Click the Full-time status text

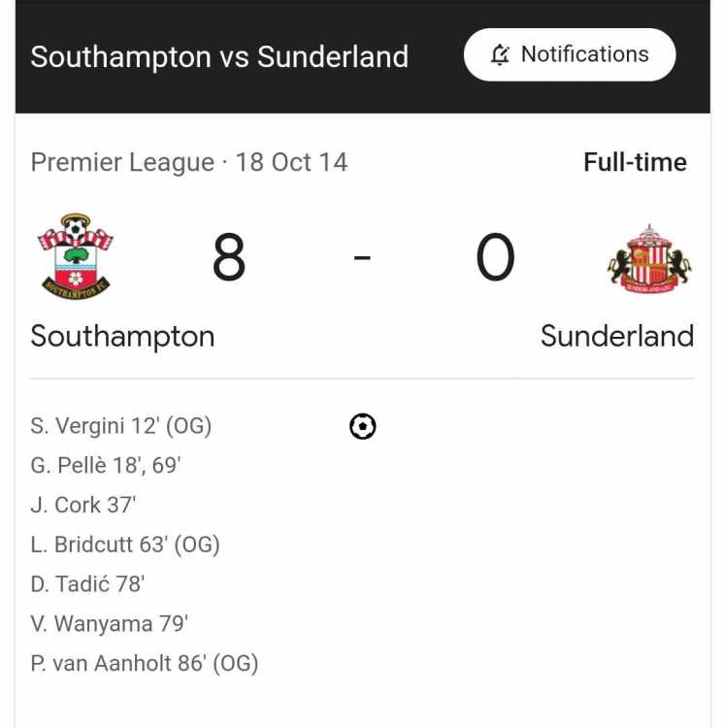635,162
